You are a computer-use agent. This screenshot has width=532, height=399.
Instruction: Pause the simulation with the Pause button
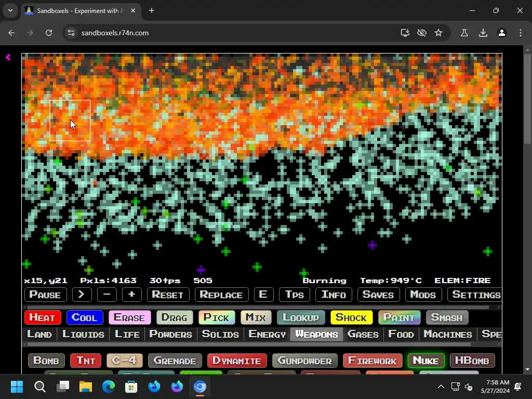(x=45, y=295)
